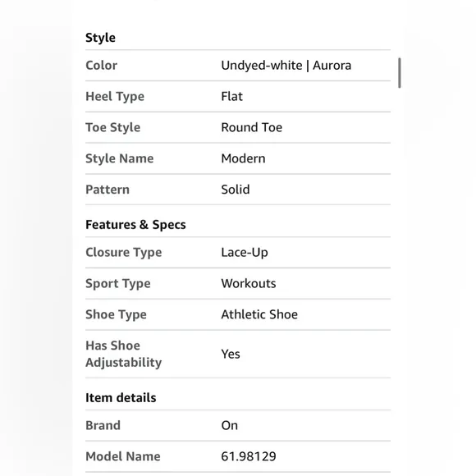Click the Color row label

pyautogui.click(x=102, y=66)
